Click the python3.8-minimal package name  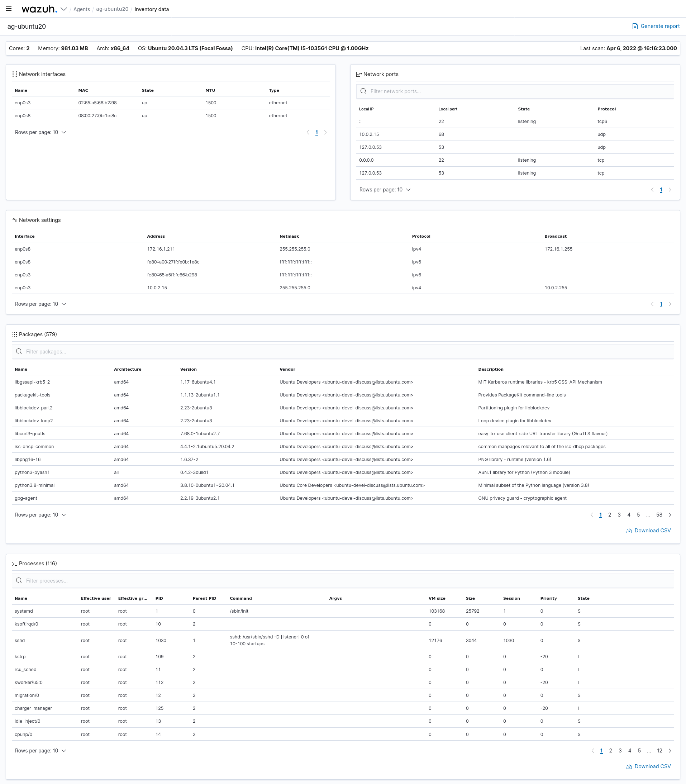tap(34, 485)
